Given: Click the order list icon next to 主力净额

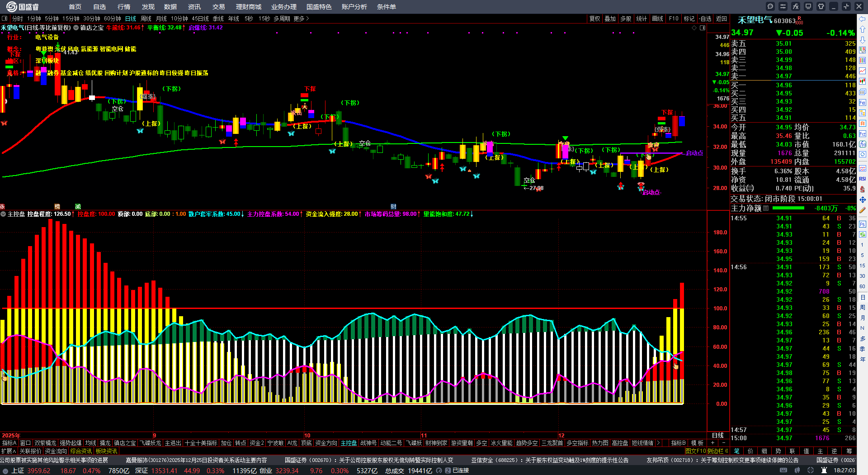Looking at the screenshot, I should point(766,209).
